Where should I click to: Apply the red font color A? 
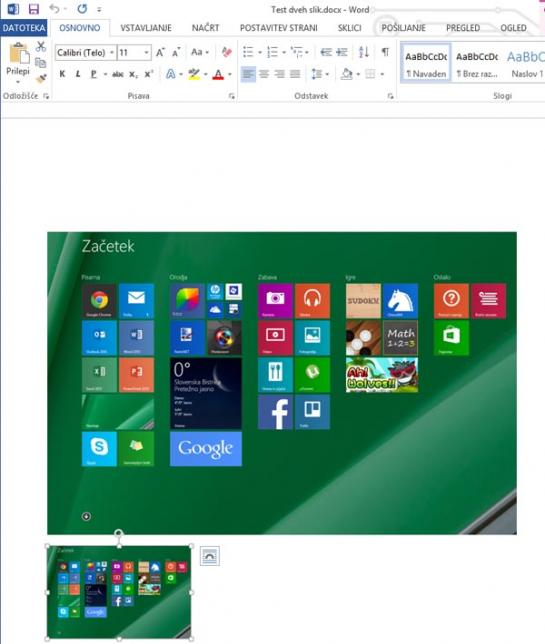click(218, 74)
